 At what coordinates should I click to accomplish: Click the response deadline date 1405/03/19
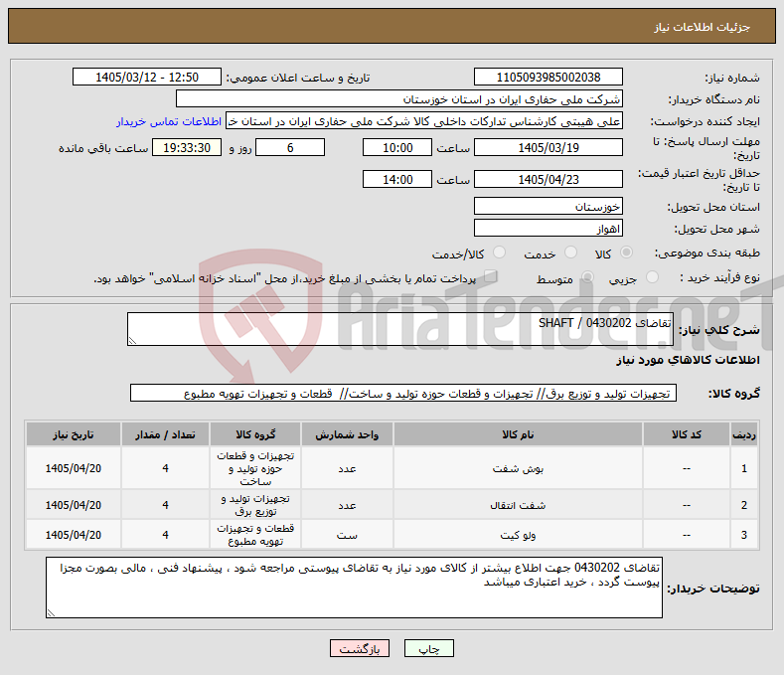point(548,147)
